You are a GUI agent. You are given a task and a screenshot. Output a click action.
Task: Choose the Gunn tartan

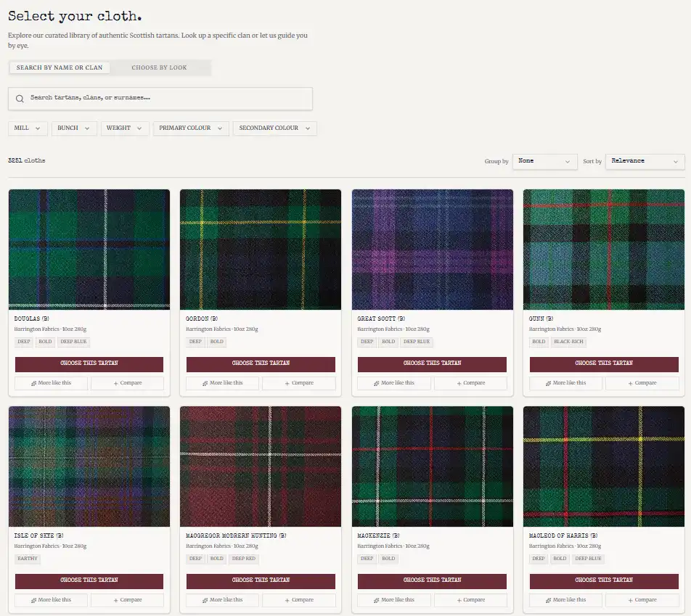(x=604, y=364)
